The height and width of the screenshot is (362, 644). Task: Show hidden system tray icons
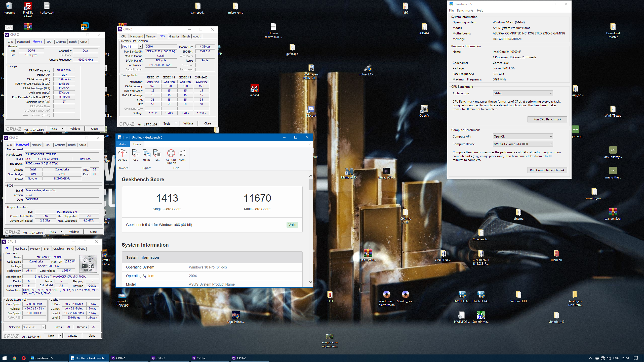(591, 358)
